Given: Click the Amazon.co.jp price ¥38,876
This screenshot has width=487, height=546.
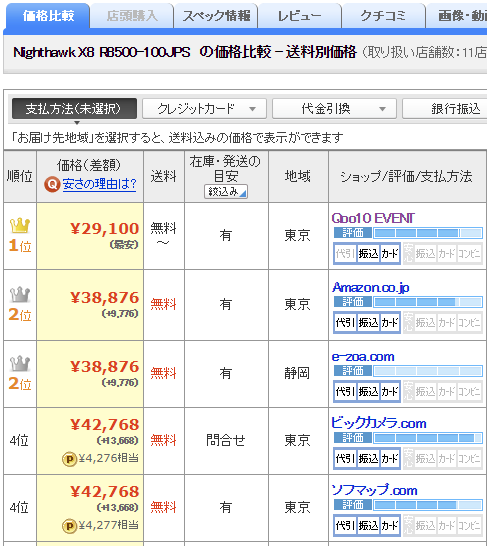Looking at the screenshot, I should (104, 298).
